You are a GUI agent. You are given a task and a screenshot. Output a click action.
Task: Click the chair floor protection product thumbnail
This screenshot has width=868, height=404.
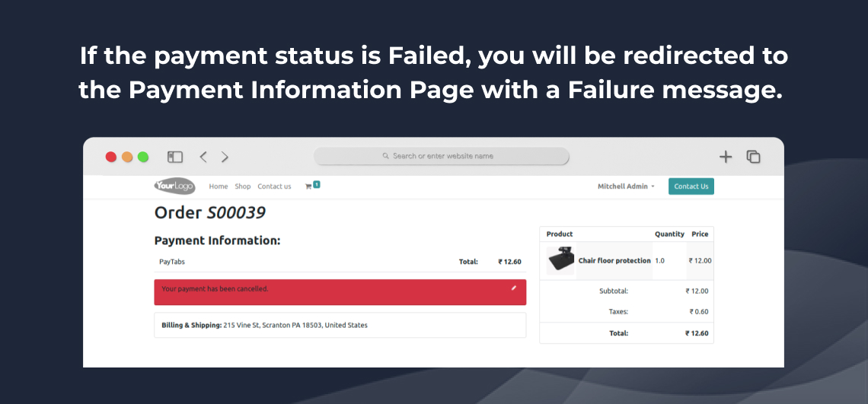pos(560,260)
